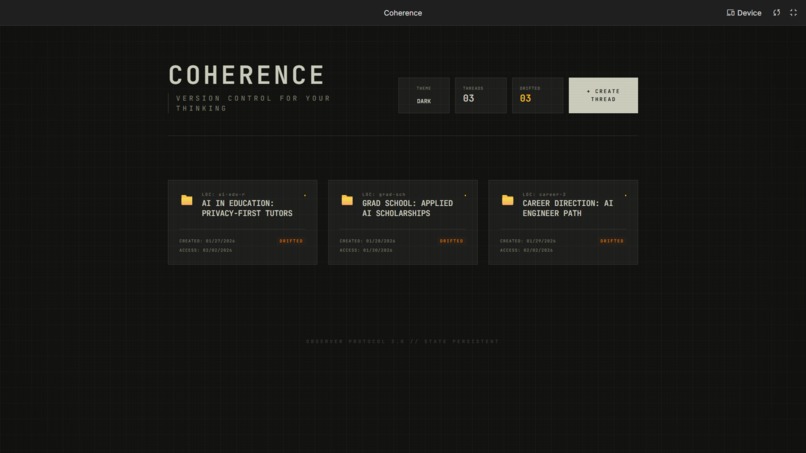Click the 'Coherence' title in top bar
This screenshot has width=806, height=453.
402,13
